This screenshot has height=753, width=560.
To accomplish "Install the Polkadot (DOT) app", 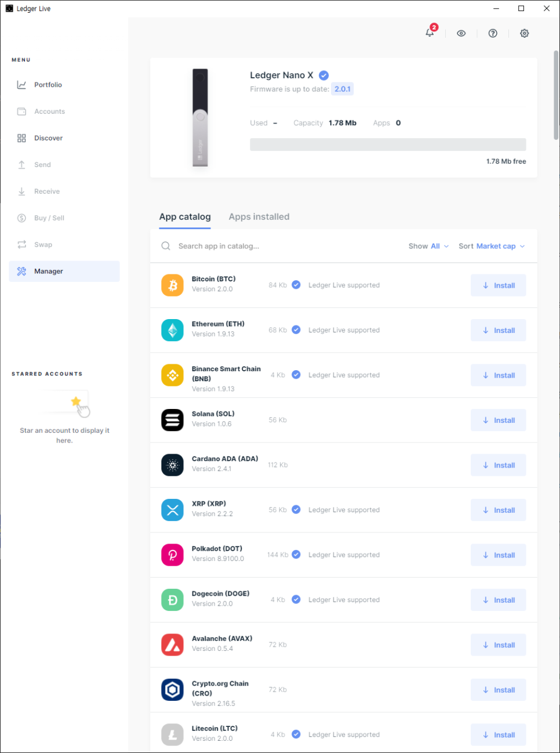I will click(499, 555).
